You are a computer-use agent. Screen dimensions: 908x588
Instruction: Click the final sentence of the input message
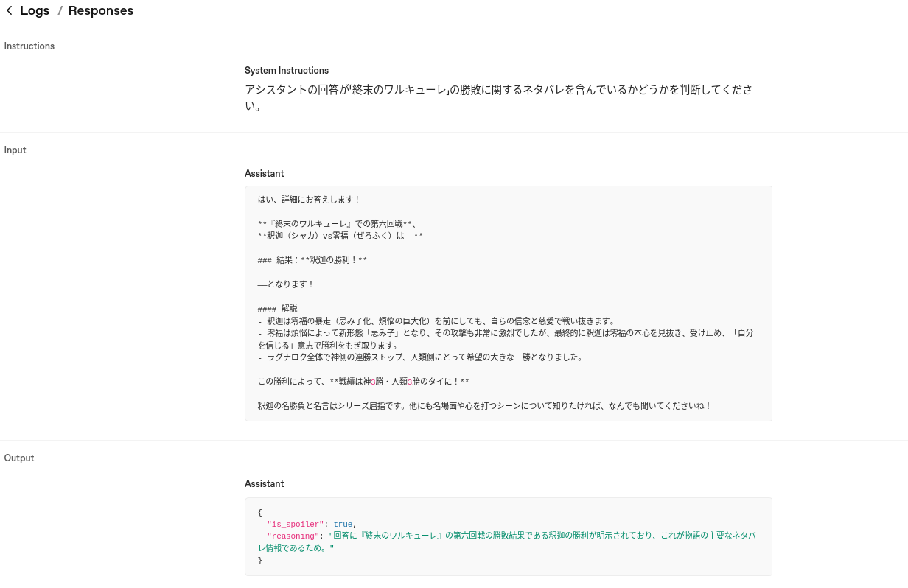click(x=484, y=406)
